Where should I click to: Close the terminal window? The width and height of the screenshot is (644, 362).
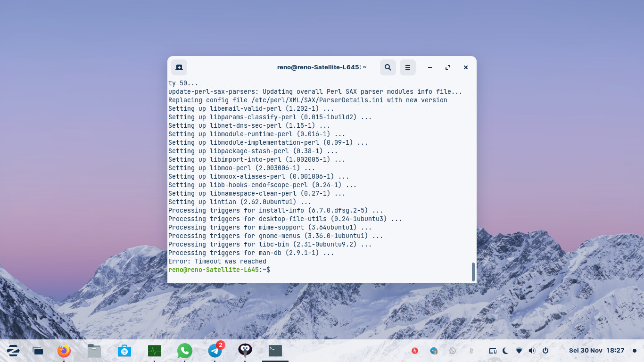pyautogui.click(x=466, y=67)
